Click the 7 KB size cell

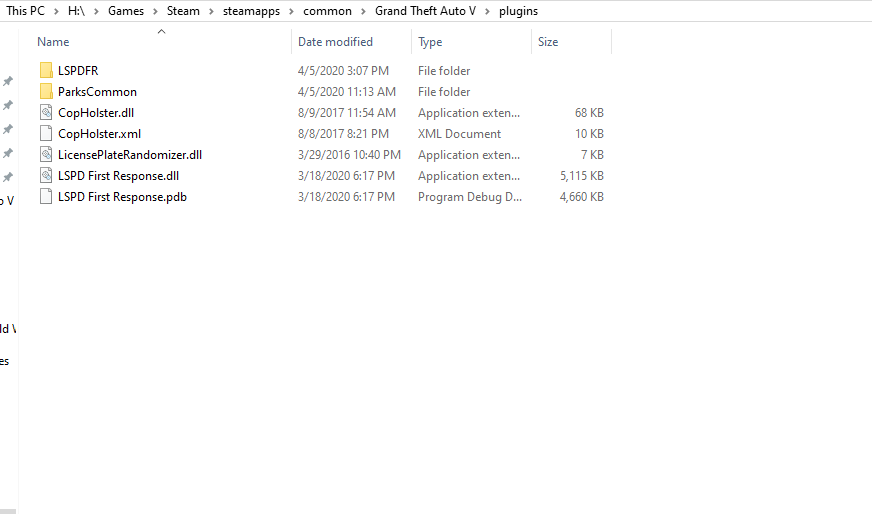point(592,155)
